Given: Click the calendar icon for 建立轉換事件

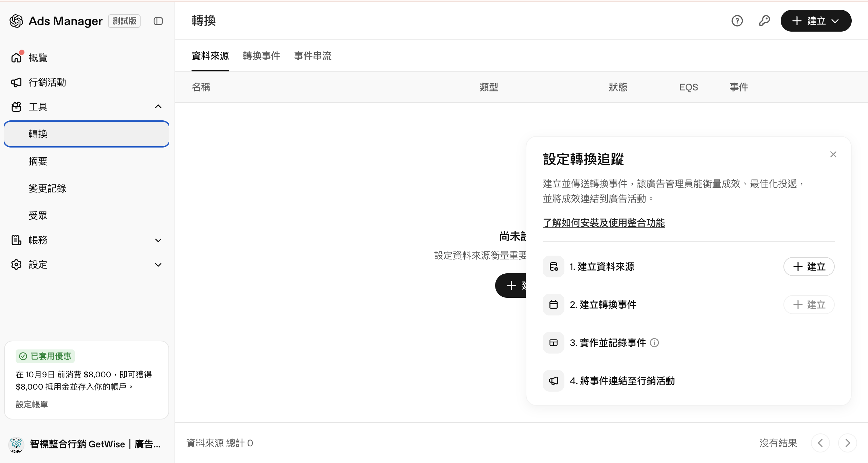Looking at the screenshot, I should (554, 305).
